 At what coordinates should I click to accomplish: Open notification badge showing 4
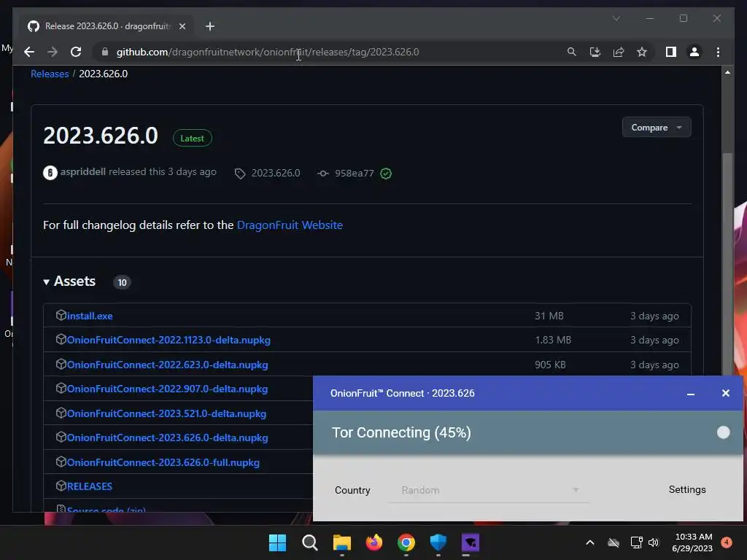coord(727,542)
